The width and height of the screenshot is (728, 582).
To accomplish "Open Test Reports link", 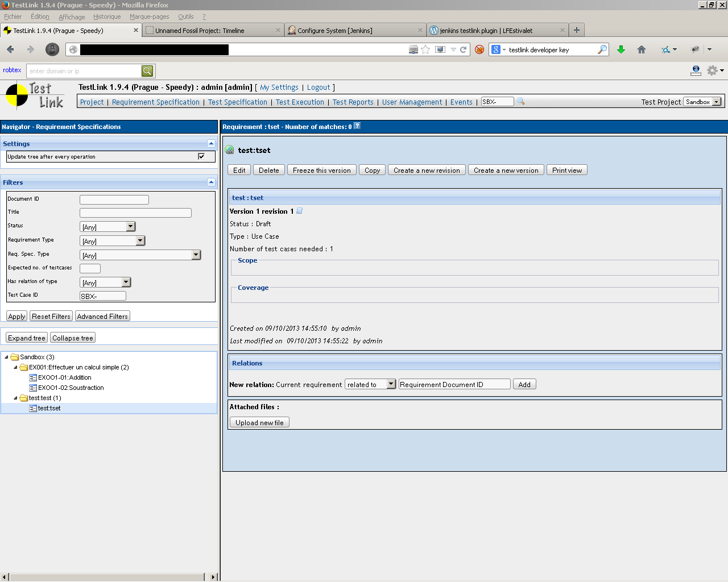I will 353,102.
